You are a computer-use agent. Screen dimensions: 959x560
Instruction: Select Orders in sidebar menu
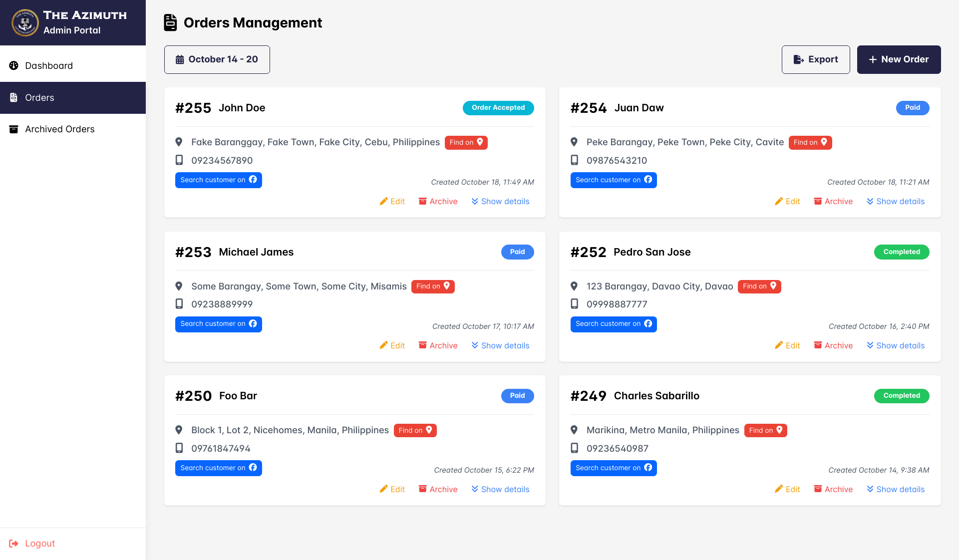point(39,98)
